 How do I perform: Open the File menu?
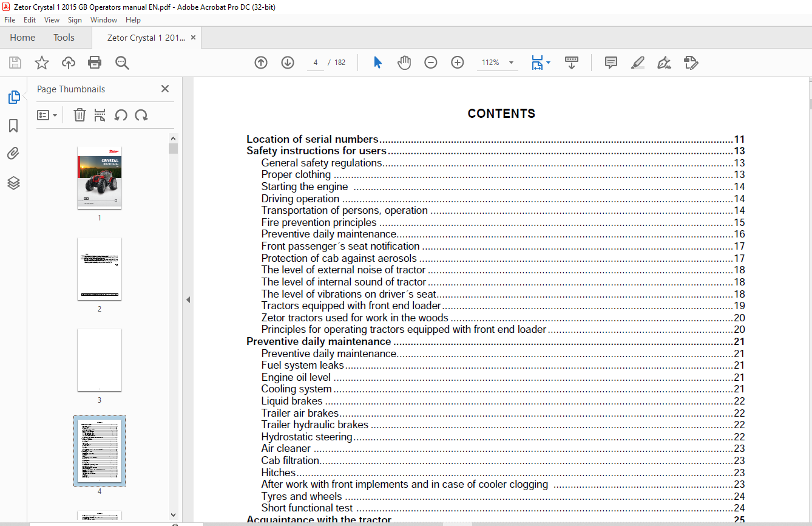10,20
